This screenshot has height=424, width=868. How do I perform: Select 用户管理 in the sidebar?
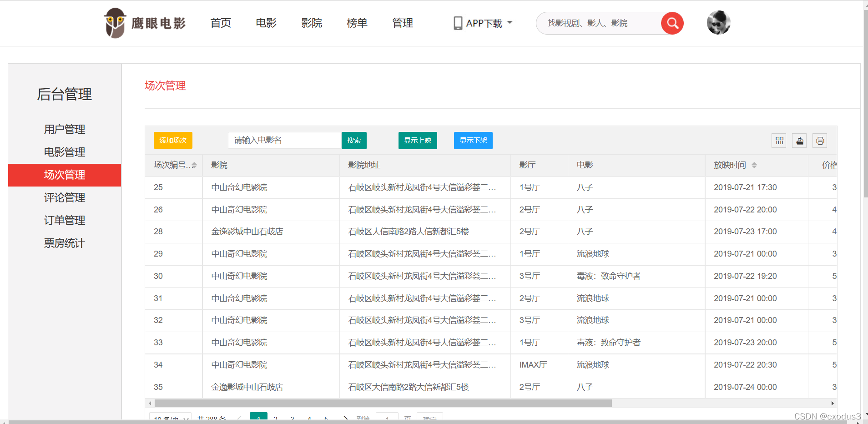[x=65, y=130]
